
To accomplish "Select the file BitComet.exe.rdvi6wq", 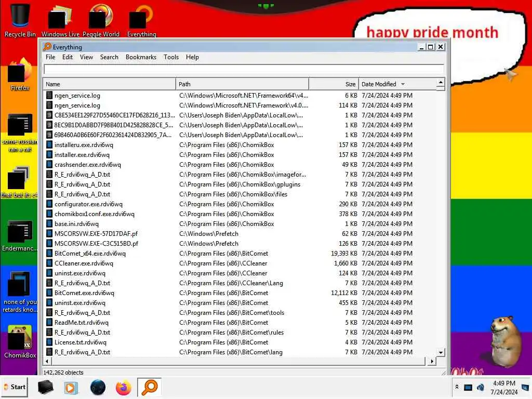I will tap(85, 293).
